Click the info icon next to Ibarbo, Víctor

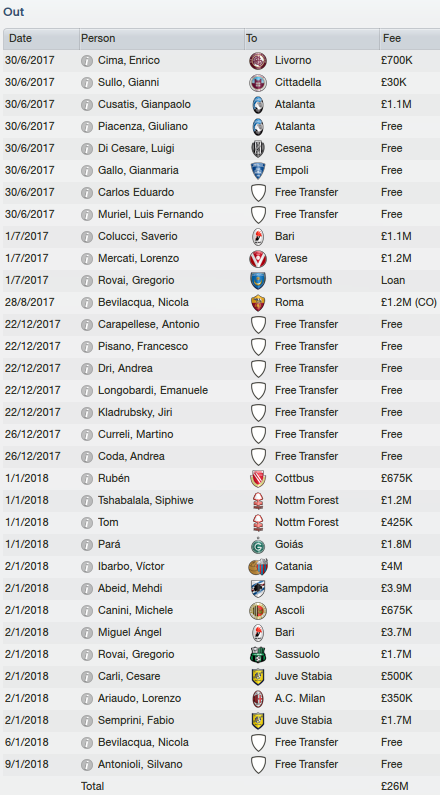(87, 566)
